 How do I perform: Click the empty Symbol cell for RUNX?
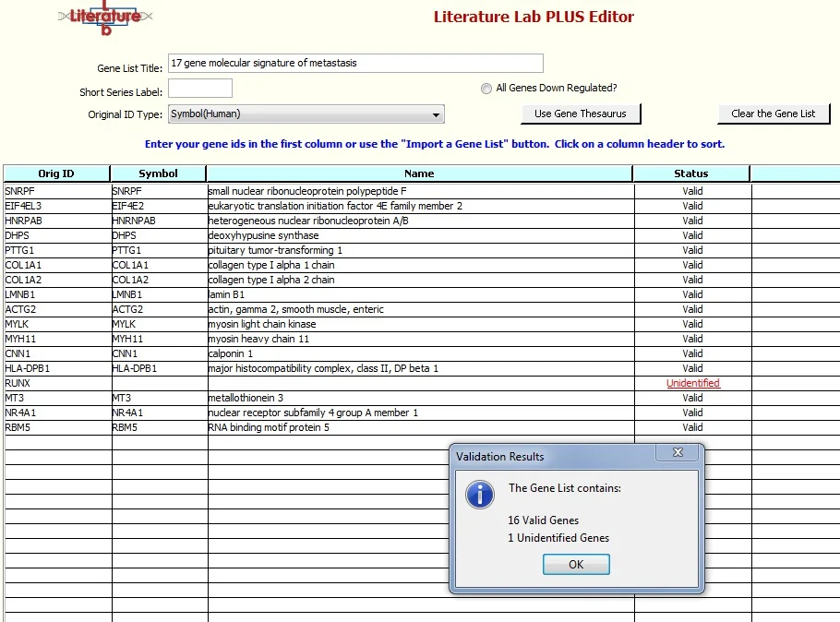coord(160,383)
